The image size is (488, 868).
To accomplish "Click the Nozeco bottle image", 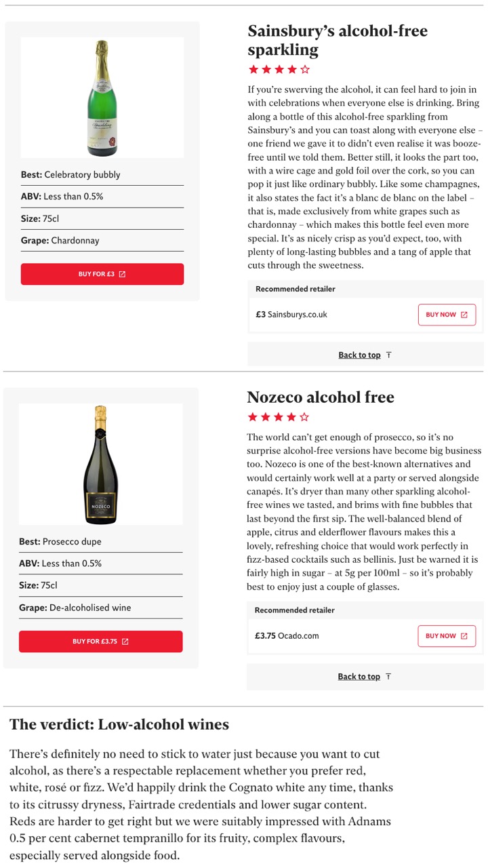I will coord(100,464).
